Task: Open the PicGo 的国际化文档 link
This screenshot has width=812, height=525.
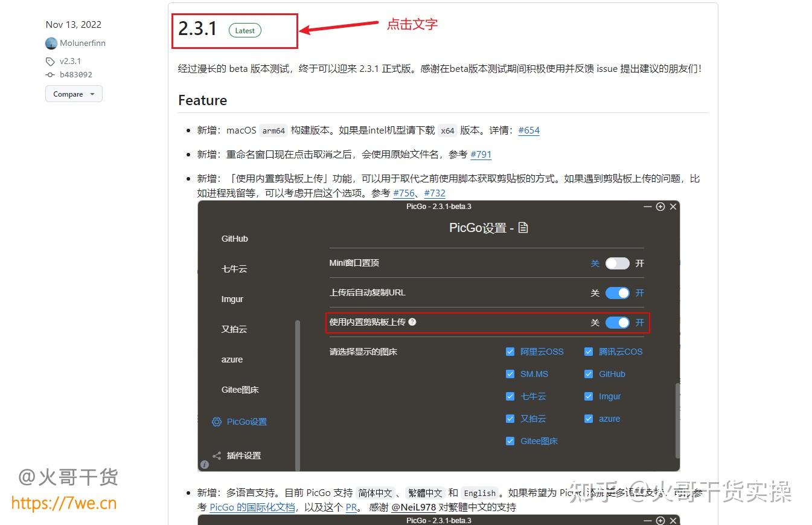Action: tap(252, 507)
